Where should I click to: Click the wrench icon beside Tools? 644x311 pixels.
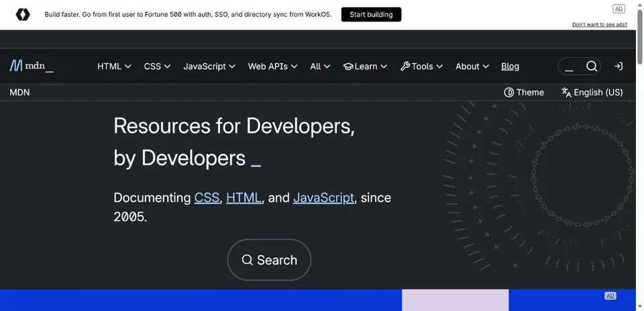405,66
